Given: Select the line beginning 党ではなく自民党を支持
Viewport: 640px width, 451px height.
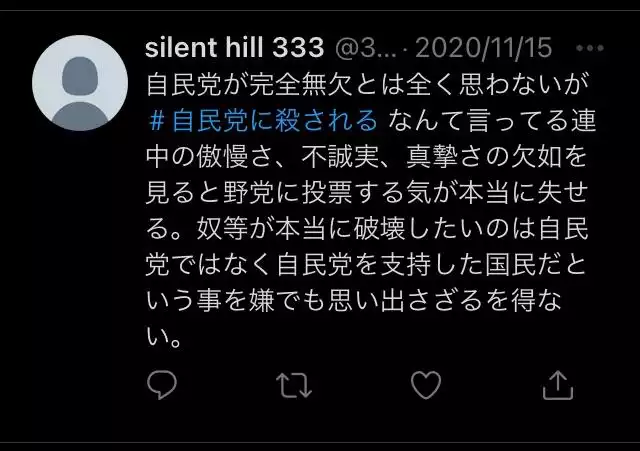Looking at the screenshot, I should point(366,265).
